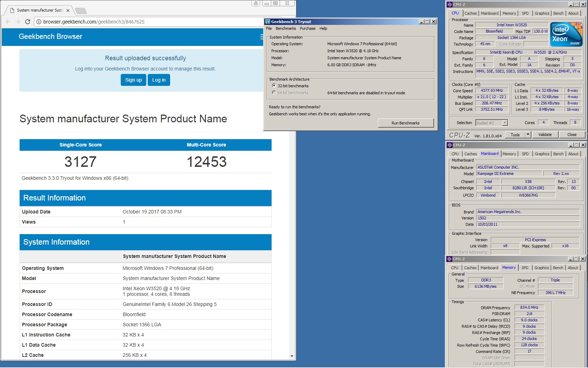Viewport: 588px width, 368px height.
Task: Click the browser address bar URL
Action: (x=94, y=22)
